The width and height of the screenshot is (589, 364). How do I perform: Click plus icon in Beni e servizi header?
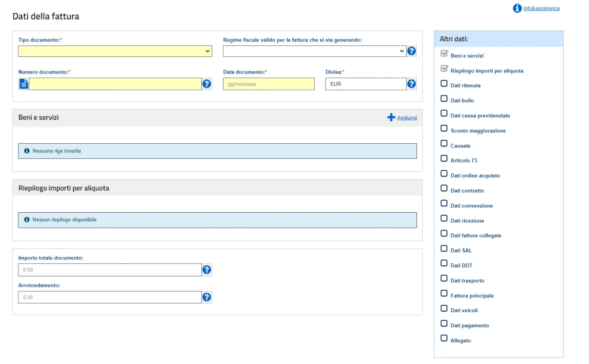[391, 117]
